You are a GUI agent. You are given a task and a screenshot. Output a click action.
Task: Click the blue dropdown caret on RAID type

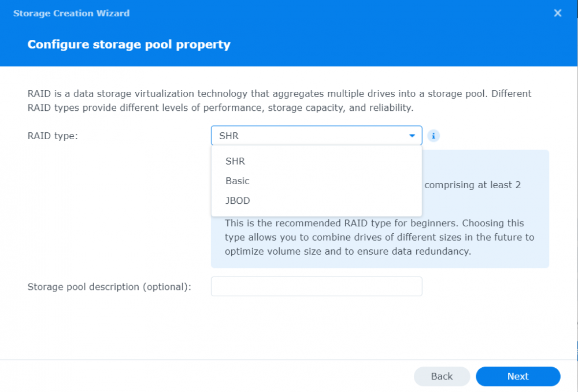click(412, 136)
